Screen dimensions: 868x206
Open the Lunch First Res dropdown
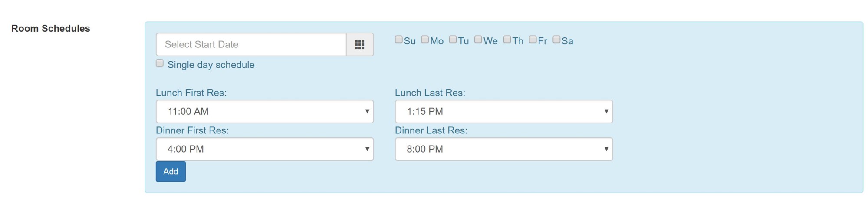[x=264, y=111]
